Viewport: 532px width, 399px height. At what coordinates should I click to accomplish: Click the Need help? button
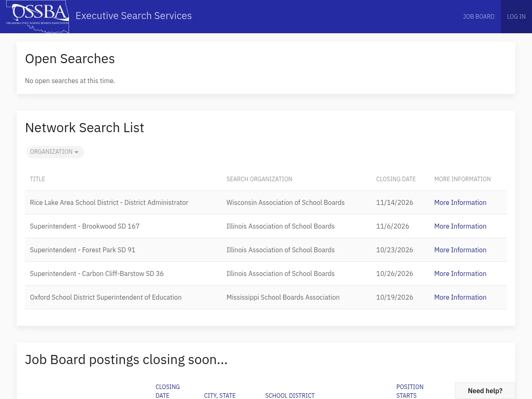click(485, 391)
